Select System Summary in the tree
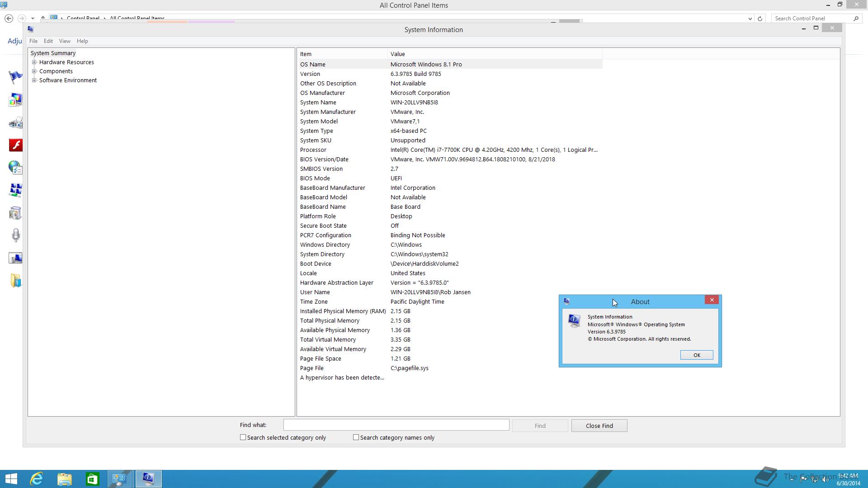This screenshot has width=868, height=488. click(x=53, y=53)
